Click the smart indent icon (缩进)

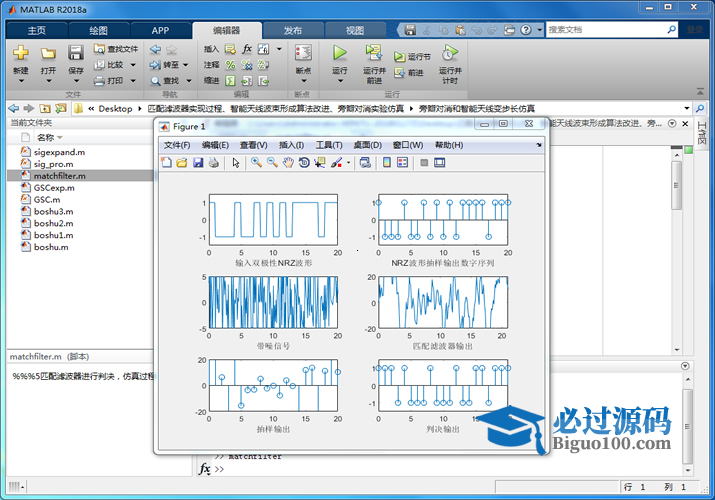coord(230,81)
